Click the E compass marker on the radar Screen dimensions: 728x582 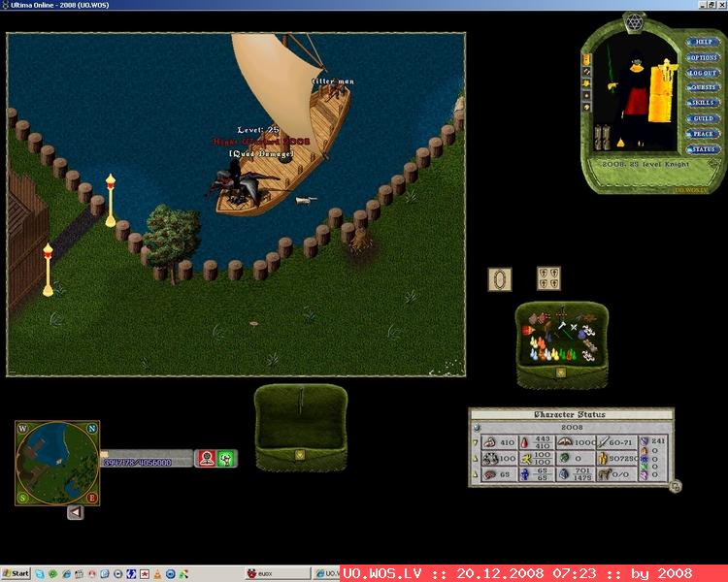click(x=92, y=498)
